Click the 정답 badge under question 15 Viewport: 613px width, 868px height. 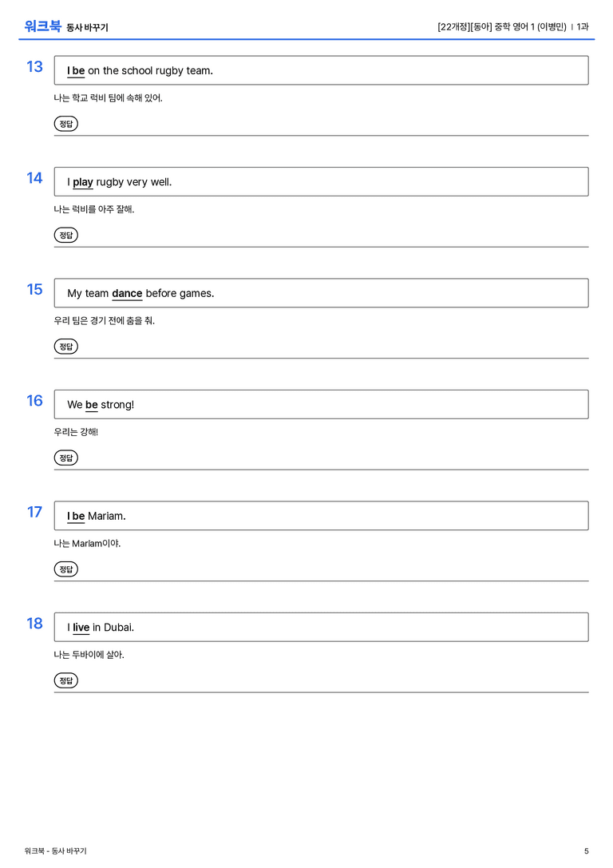click(x=65, y=346)
